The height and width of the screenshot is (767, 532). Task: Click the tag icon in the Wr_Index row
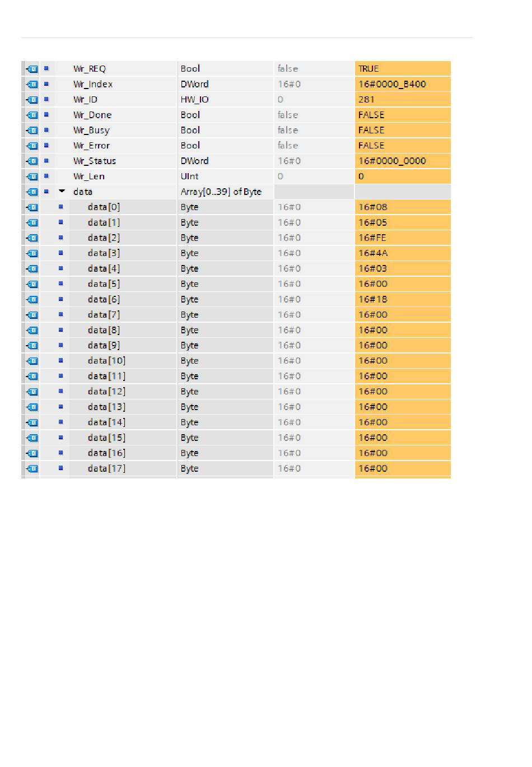coord(32,84)
